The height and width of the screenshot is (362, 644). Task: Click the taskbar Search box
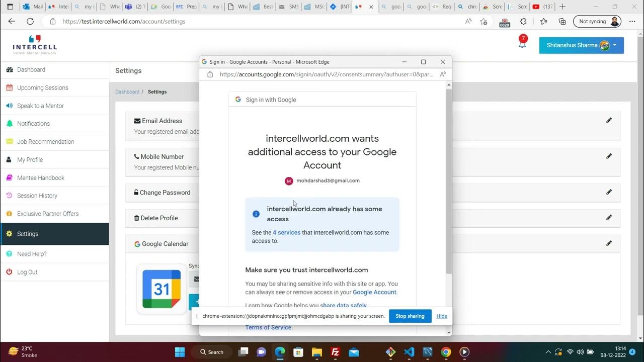[x=211, y=352]
